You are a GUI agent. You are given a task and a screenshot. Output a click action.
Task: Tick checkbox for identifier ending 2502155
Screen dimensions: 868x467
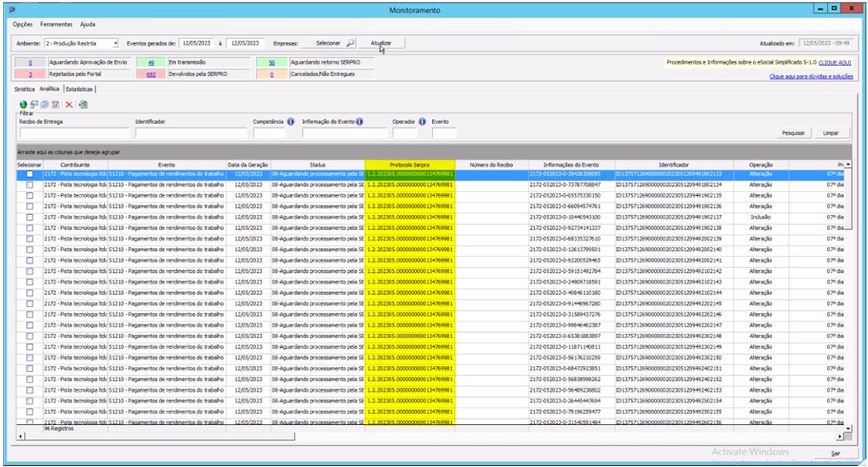coord(30,412)
